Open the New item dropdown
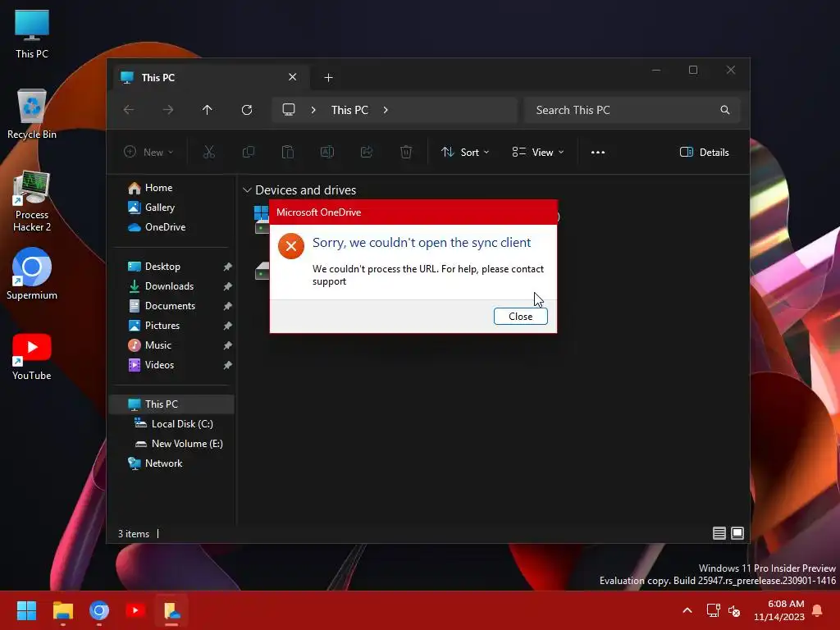 (x=148, y=152)
